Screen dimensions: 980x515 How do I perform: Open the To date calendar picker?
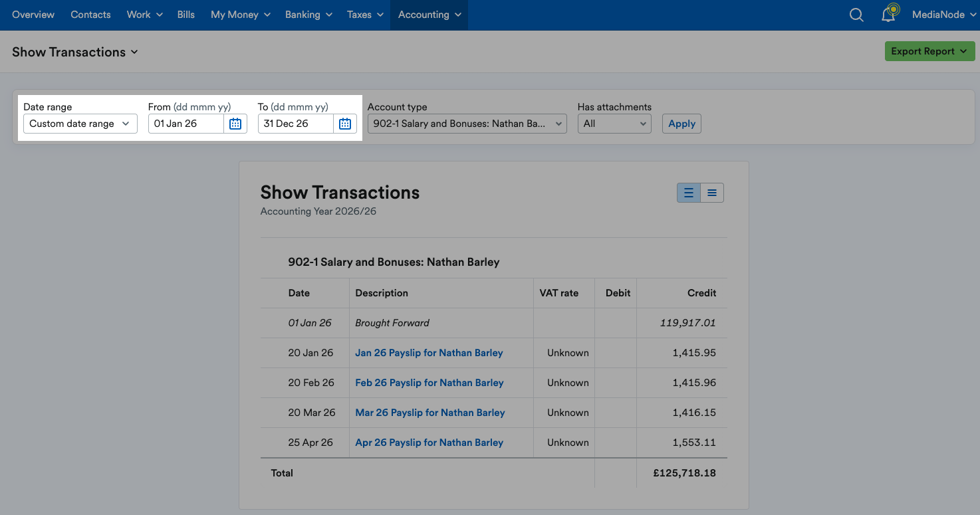coord(345,124)
